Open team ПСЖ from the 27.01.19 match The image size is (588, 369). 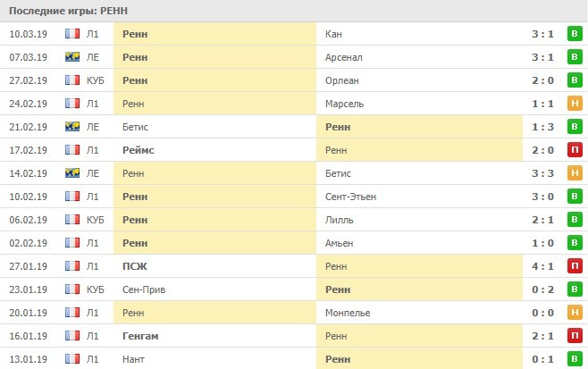pyautogui.click(x=133, y=266)
